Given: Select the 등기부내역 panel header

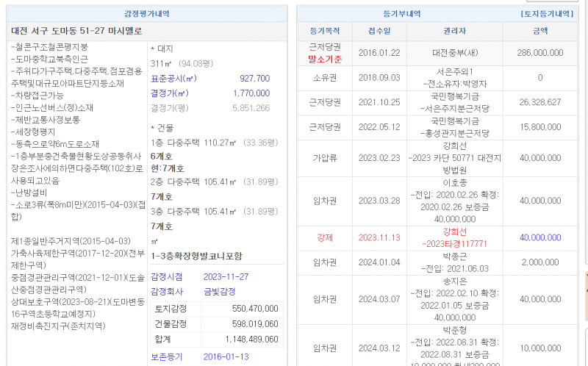Looking at the screenshot, I should [401, 14].
